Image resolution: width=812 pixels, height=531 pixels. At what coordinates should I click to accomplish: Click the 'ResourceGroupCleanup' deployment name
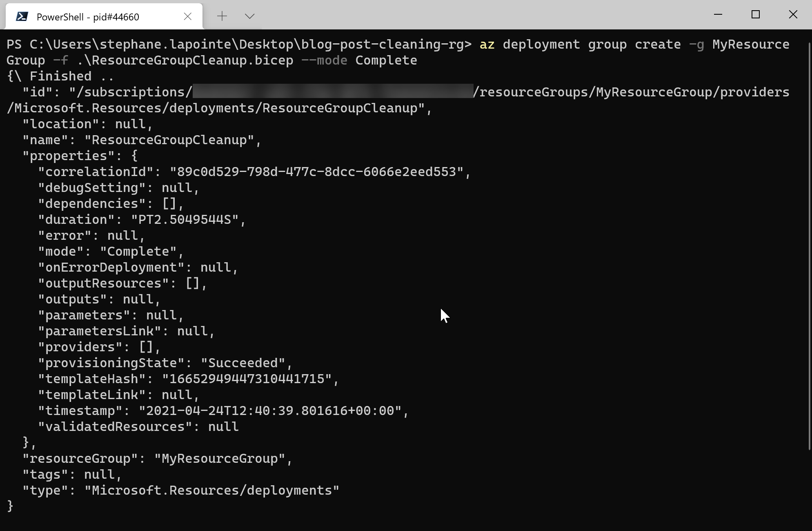pyautogui.click(x=171, y=140)
